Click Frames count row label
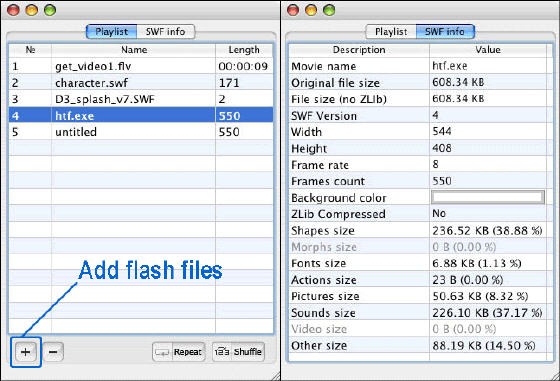Screen dimensions: 560x381 click(328, 181)
